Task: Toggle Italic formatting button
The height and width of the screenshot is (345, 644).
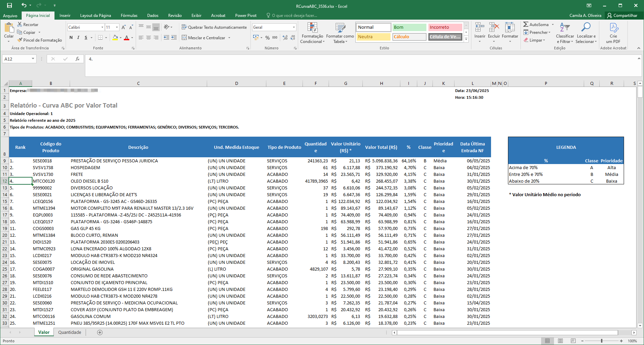Action: pos(79,38)
